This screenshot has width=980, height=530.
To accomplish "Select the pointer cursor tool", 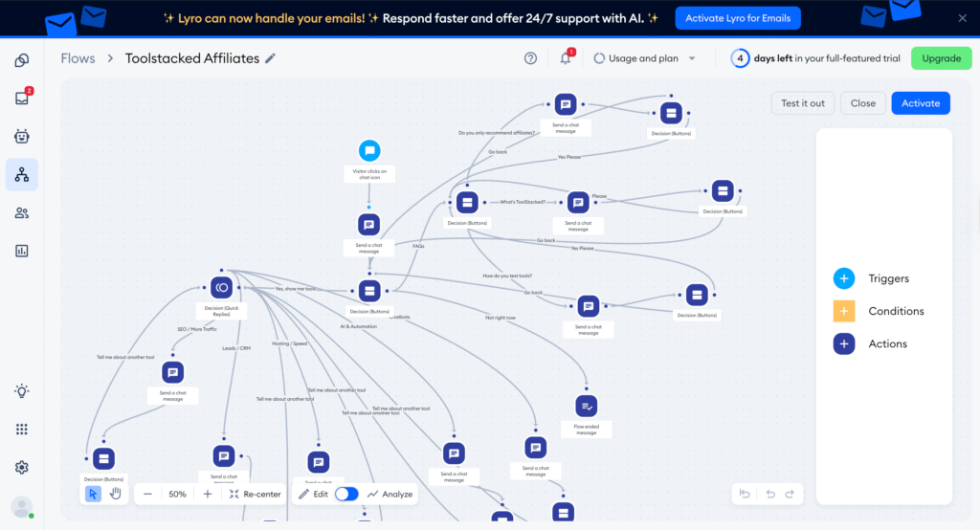I will pyautogui.click(x=93, y=494).
